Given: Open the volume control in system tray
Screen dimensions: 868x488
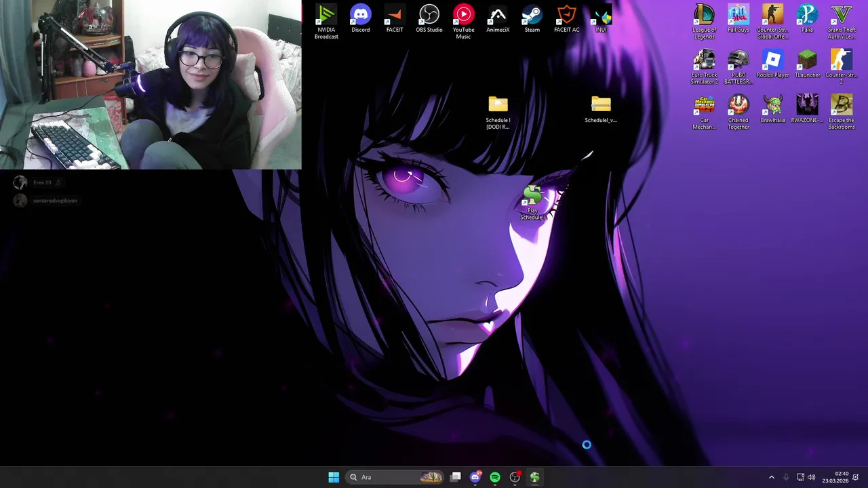Looking at the screenshot, I should (812, 477).
